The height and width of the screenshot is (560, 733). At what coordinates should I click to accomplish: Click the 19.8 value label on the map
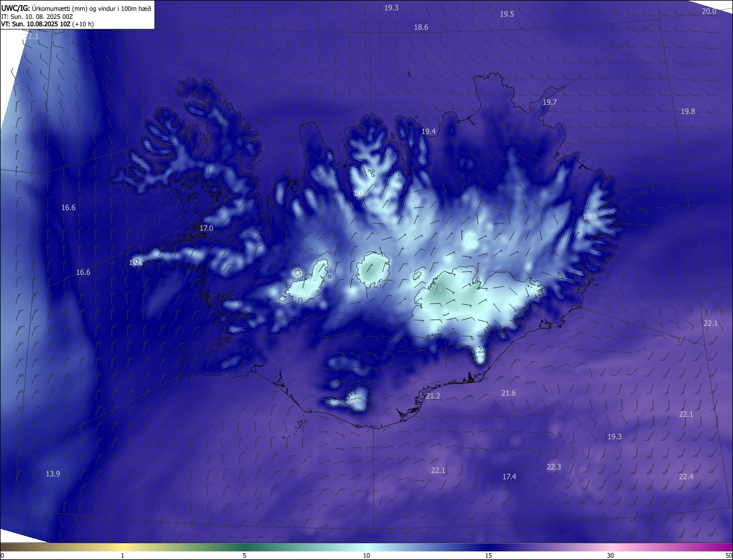coord(688,112)
